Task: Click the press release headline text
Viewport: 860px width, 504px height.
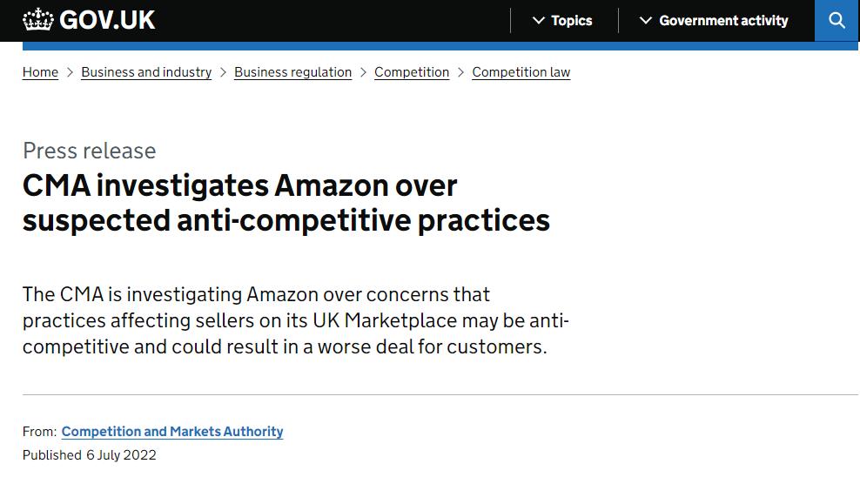Action: pyautogui.click(x=286, y=202)
